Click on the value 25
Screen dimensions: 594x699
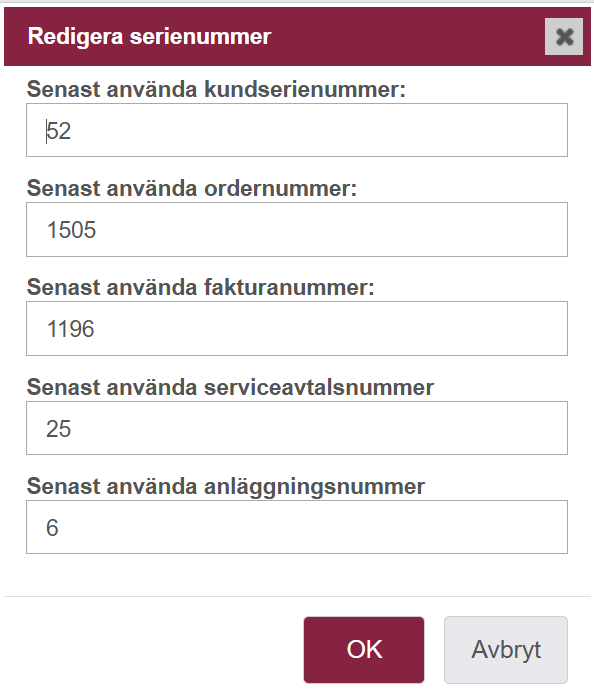pyautogui.click(x=58, y=429)
